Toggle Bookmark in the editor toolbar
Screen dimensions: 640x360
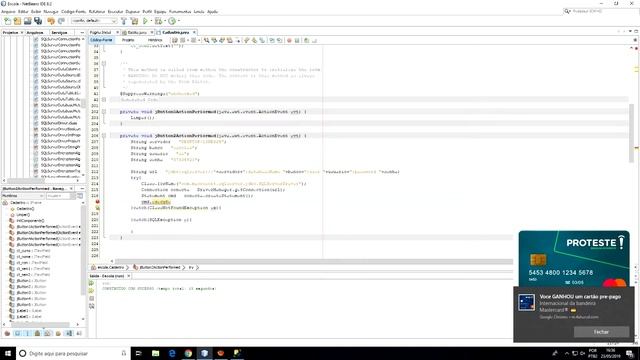tap(262, 40)
